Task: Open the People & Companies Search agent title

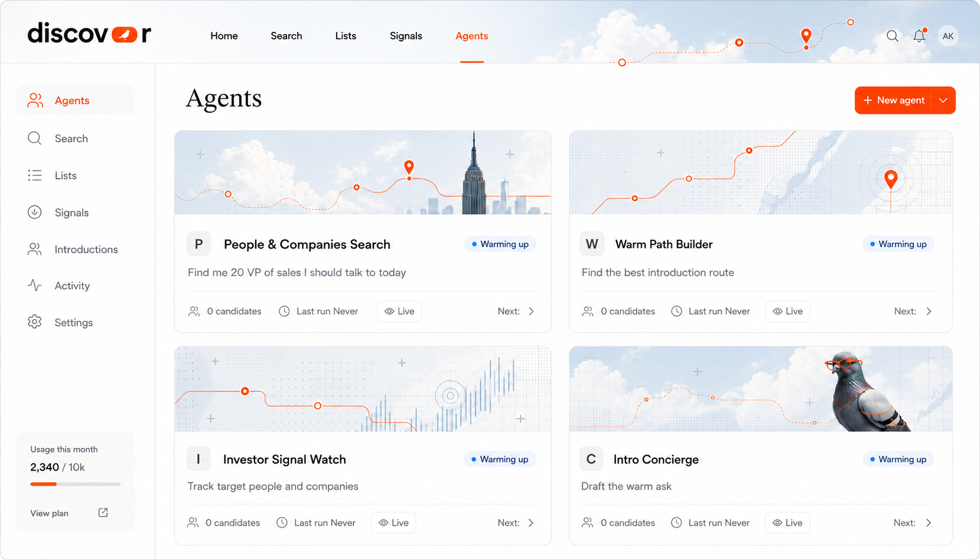Action: [x=307, y=244]
